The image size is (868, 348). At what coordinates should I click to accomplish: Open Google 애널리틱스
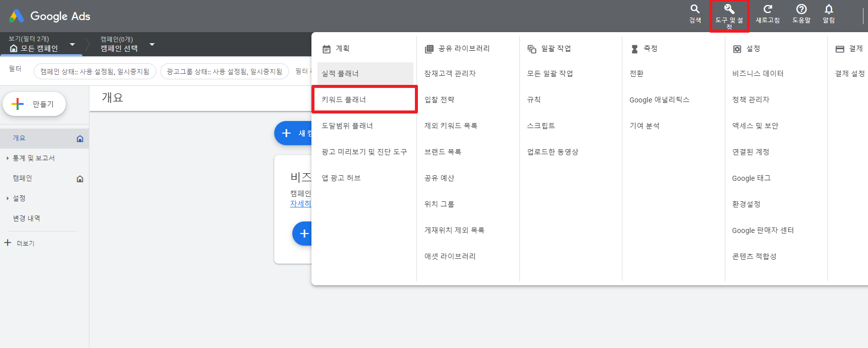coord(660,99)
